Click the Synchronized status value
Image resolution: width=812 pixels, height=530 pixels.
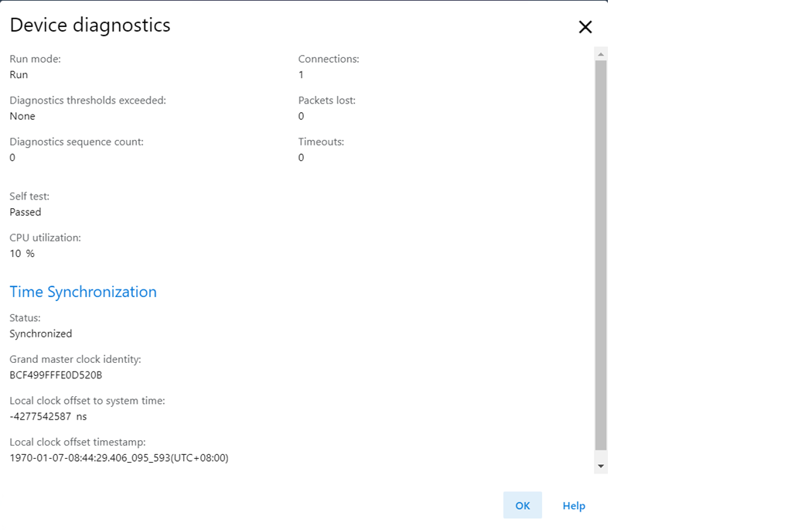[x=41, y=333]
